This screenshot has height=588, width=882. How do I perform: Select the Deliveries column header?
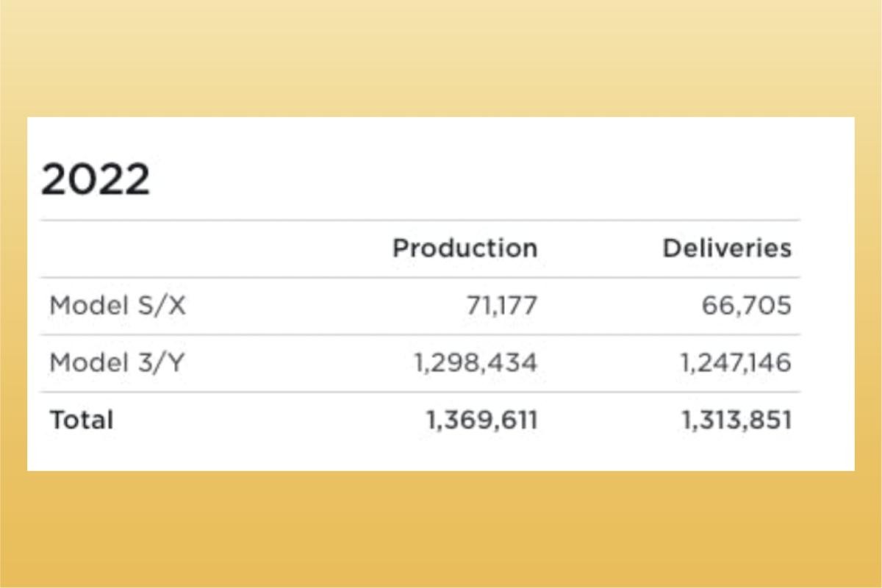click(727, 248)
